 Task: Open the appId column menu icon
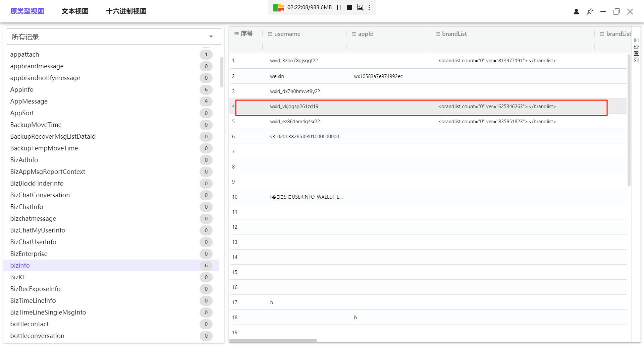click(x=354, y=34)
